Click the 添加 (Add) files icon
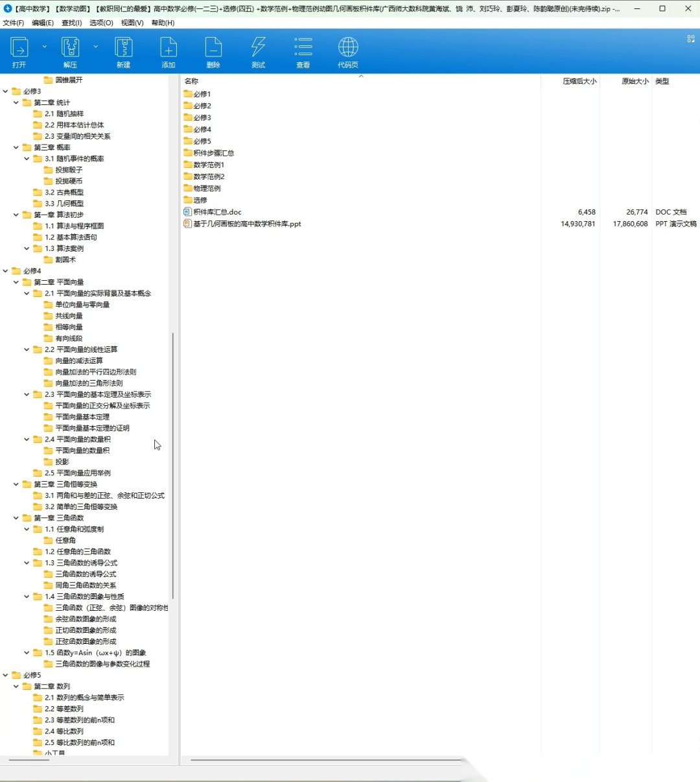 [169, 48]
